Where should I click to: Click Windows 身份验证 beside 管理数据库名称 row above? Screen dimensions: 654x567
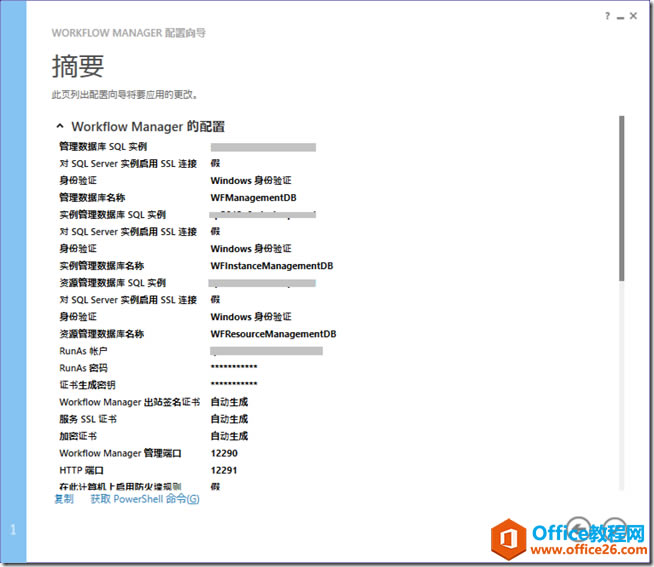pyautogui.click(x=251, y=180)
